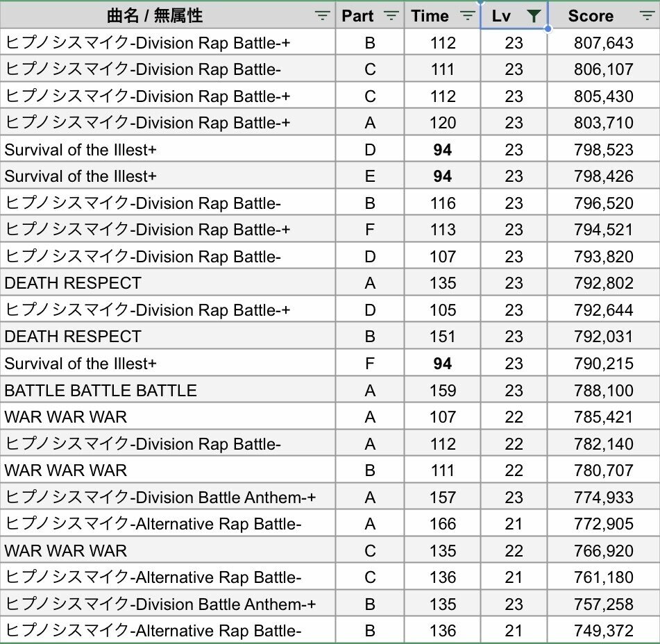Select the Part header cell
Image resolution: width=660 pixels, height=644 pixels.
(x=370, y=15)
